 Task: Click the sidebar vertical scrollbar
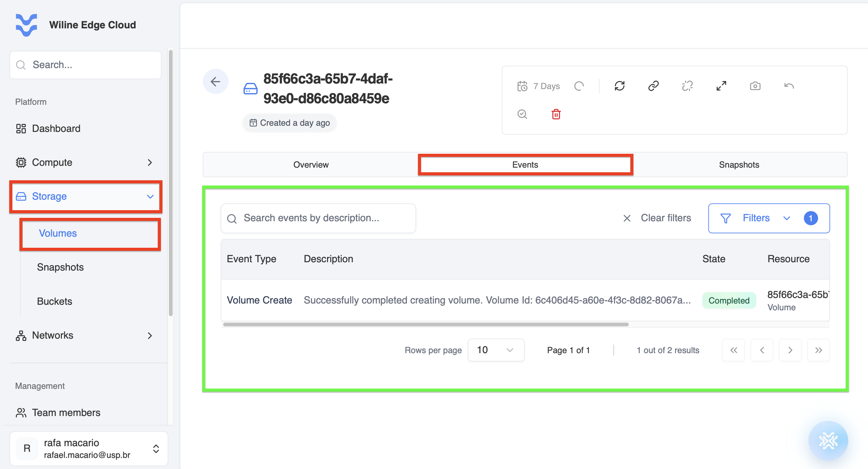click(171, 183)
